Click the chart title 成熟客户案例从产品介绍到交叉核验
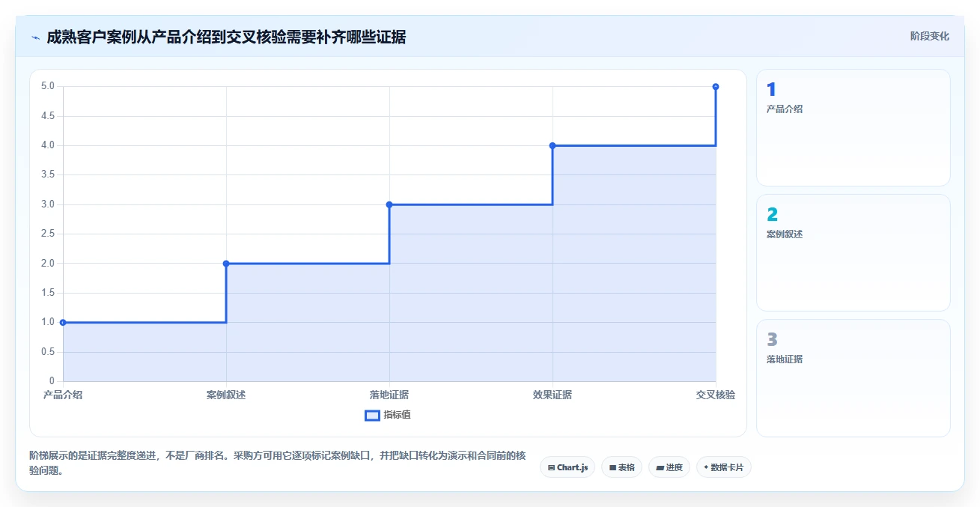 pos(226,37)
